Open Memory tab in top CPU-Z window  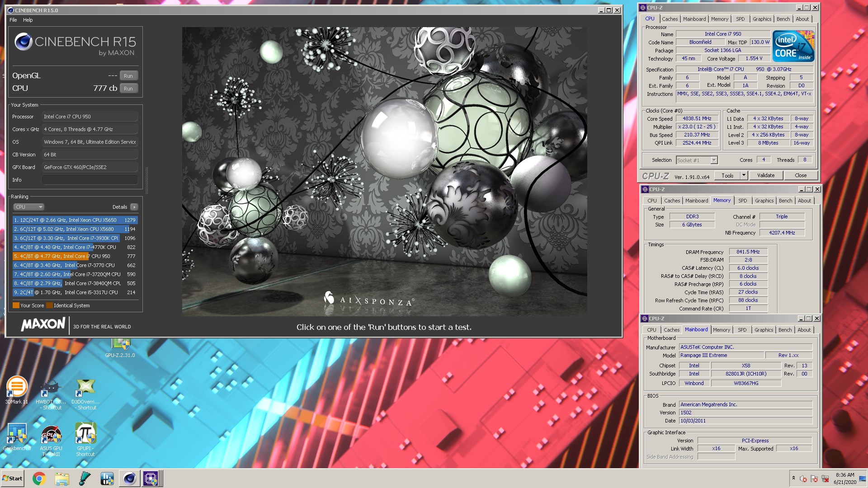pyautogui.click(x=719, y=19)
